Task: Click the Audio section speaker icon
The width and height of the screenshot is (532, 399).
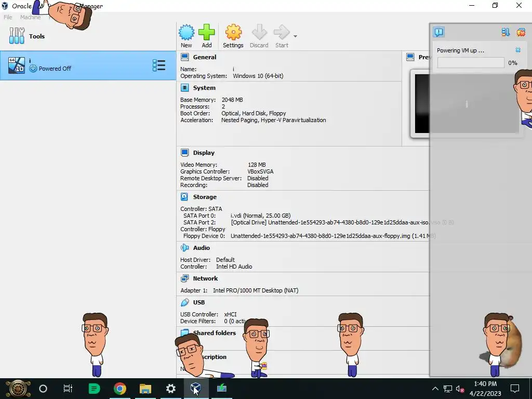Action: click(184, 248)
